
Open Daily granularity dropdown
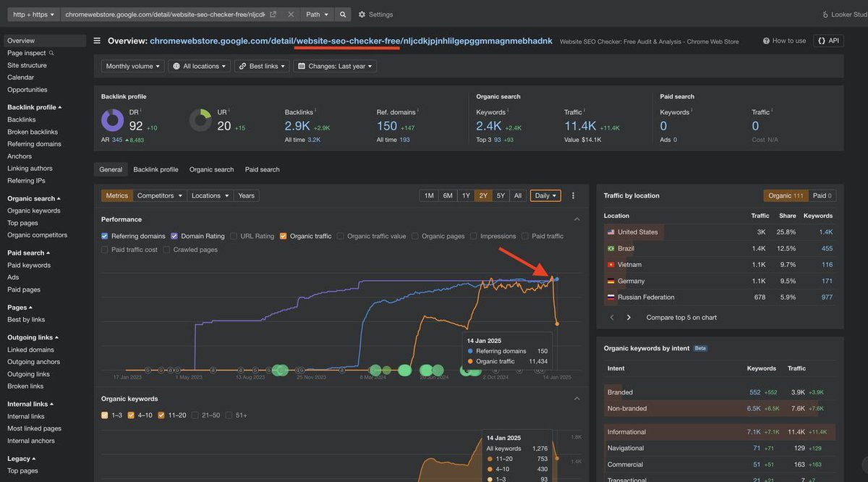point(545,195)
